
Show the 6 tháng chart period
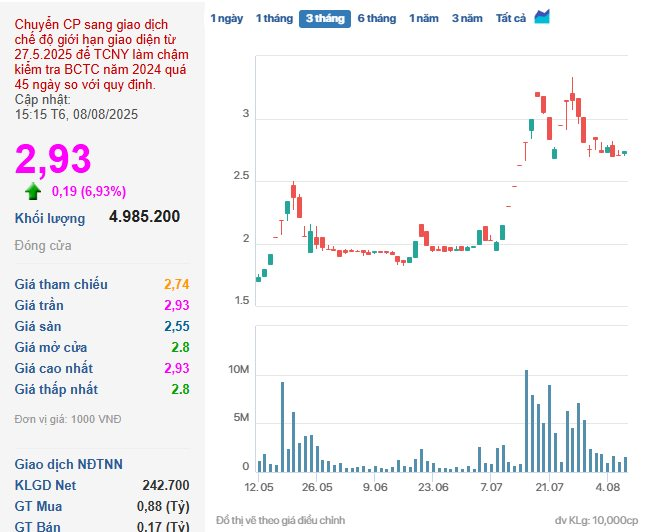[x=377, y=18]
